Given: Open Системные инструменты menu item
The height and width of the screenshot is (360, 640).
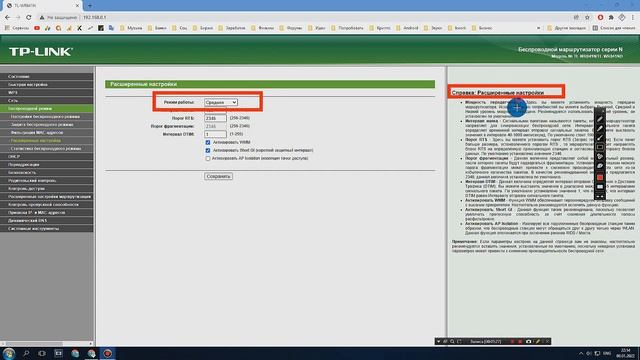Looking at the screenshot, I should click(47, 229).
